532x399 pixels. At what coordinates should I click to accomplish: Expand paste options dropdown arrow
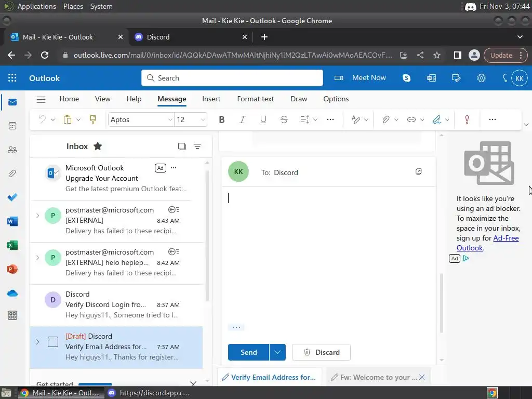[78, 119]
